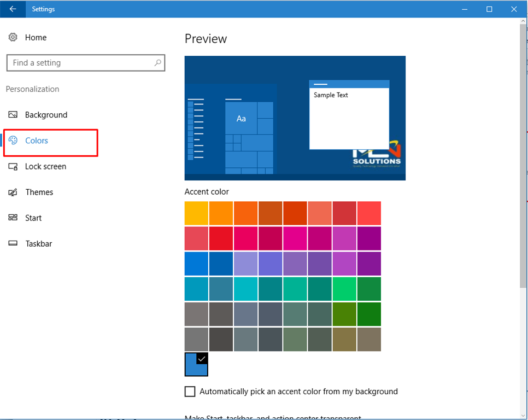The image size is (528, 420).
Task: Click the Colors palette icon
Action: 13,140
